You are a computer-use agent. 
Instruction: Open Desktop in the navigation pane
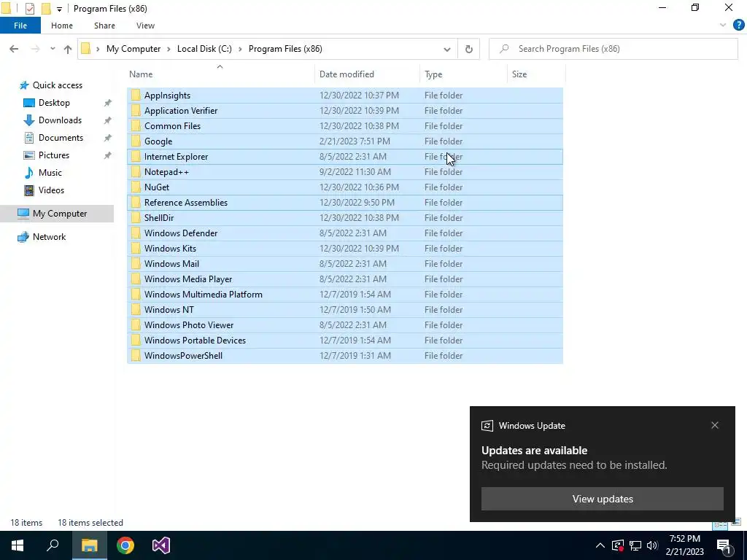point(54,103)
